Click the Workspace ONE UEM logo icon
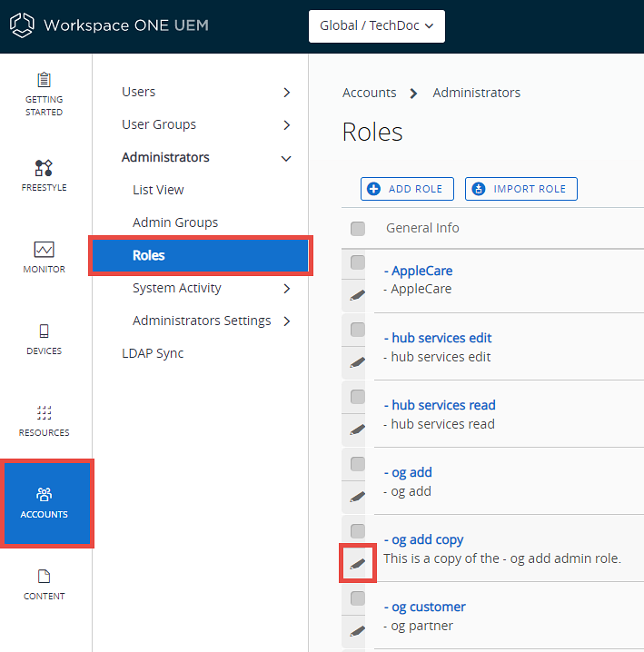The width and height of the screenshot is (644, 652). point(22,25)
